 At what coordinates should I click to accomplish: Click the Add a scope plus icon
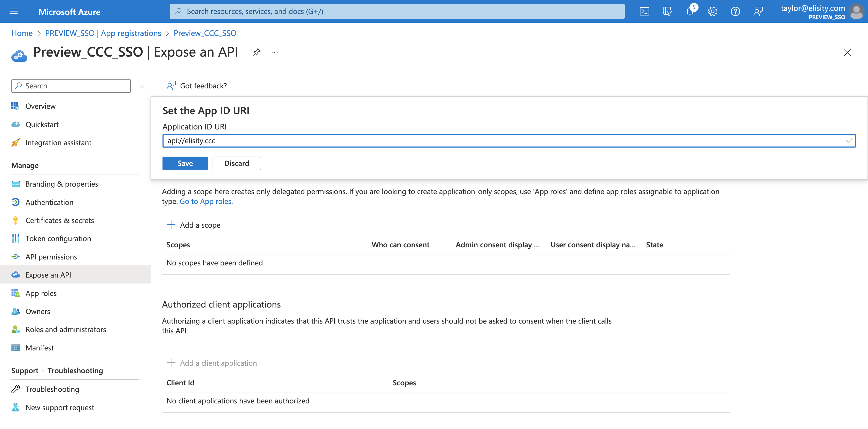click(171, 225)
